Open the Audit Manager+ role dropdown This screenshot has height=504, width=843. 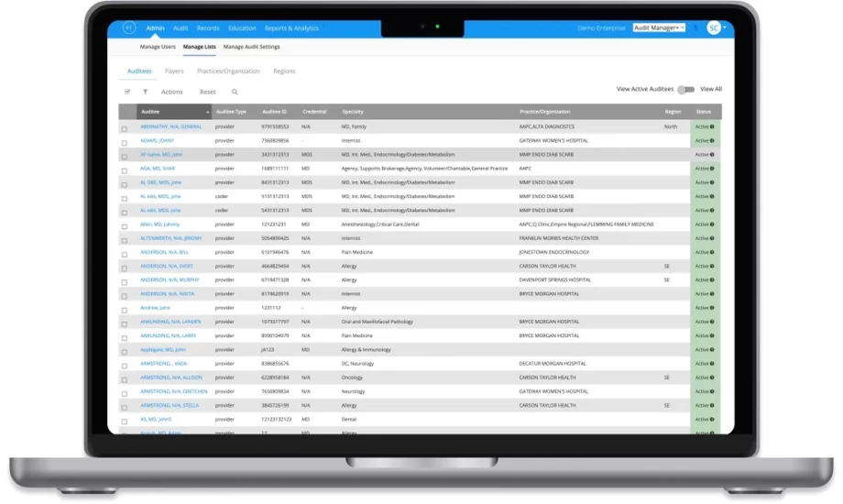[x=659, y=28]
